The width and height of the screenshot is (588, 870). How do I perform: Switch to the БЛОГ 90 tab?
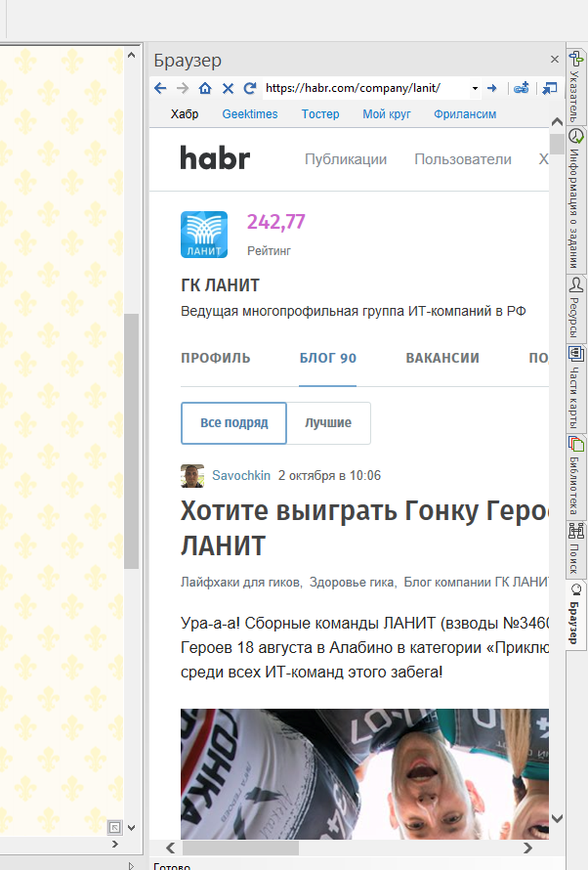(x=327, y=358)
